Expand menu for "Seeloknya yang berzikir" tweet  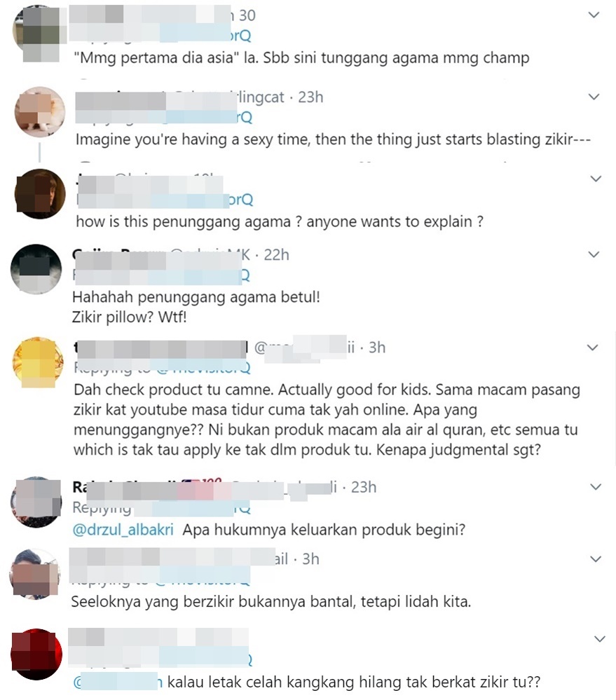coord(596,559)
